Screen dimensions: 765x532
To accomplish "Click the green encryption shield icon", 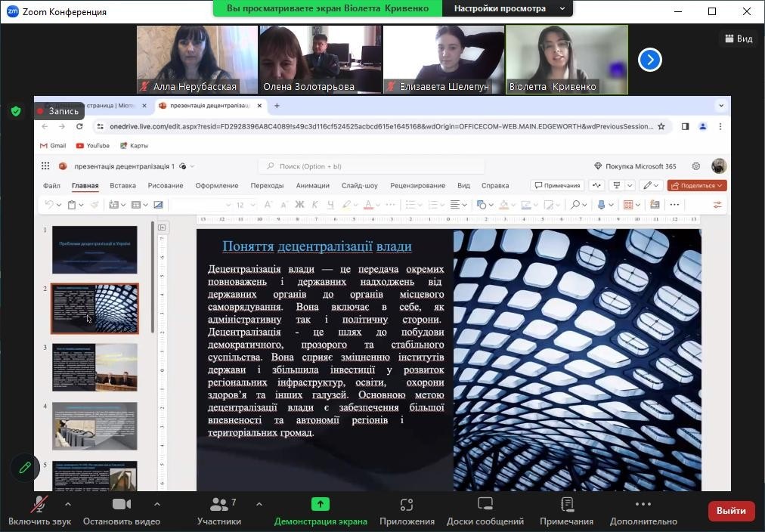I will point(15,111).
